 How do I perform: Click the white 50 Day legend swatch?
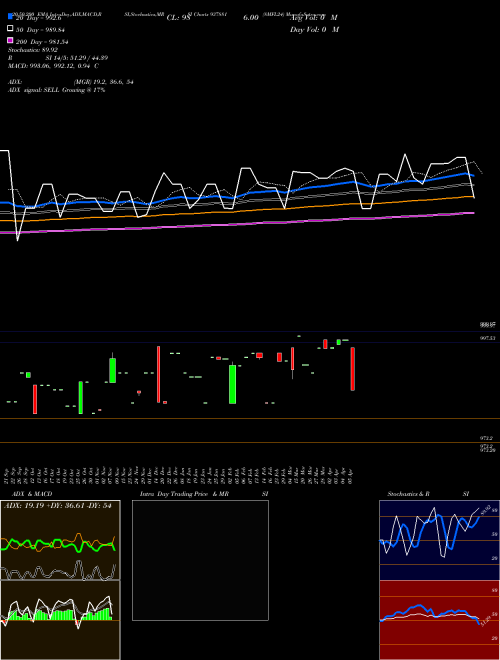click(11, 29)
